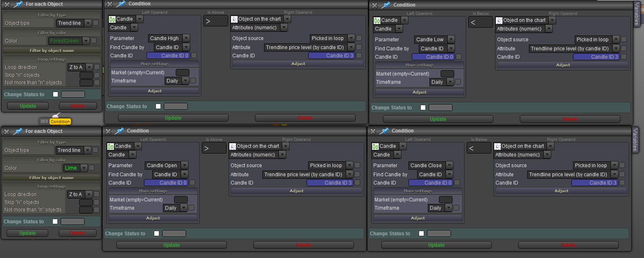Click pin icon of Candle Close Condition panel
The height and width of the screenshot is (258, 644).
[384, 131]
